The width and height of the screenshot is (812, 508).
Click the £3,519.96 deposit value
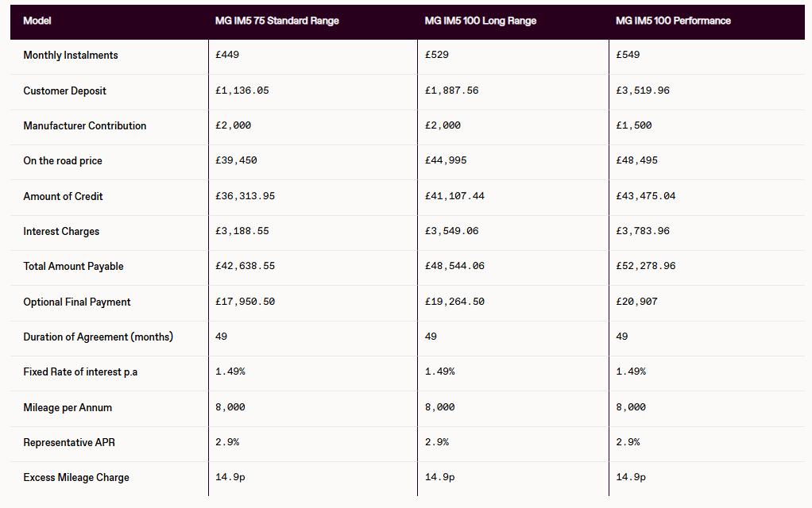coord(642,90)
